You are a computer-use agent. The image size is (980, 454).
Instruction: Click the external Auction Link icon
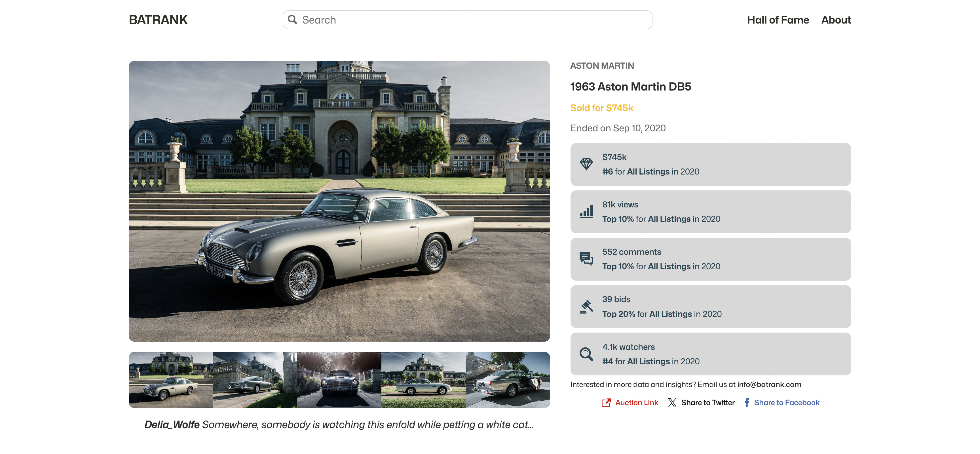click(606, 403)
